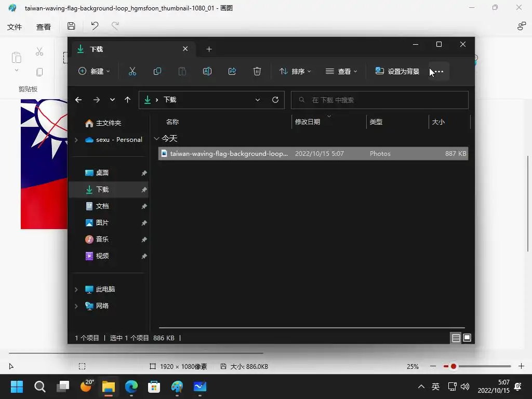Click the search box 在 下载 中搜索

(380, 100)
